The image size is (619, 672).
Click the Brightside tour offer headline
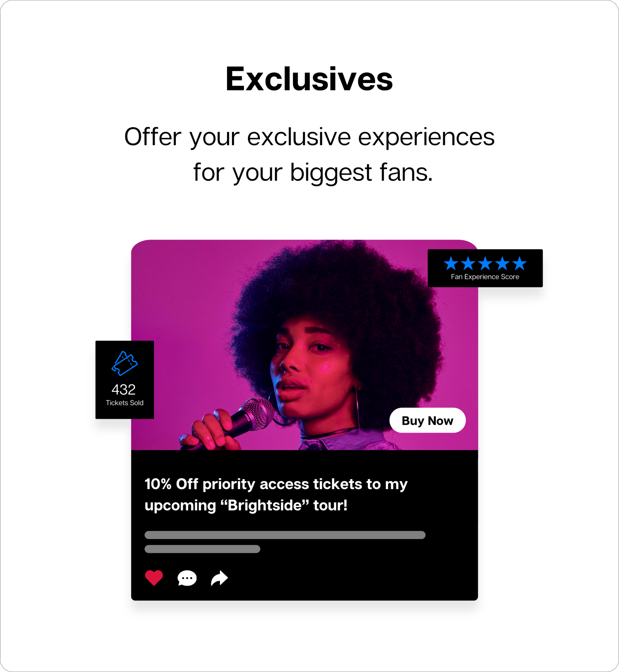[276, 495]
